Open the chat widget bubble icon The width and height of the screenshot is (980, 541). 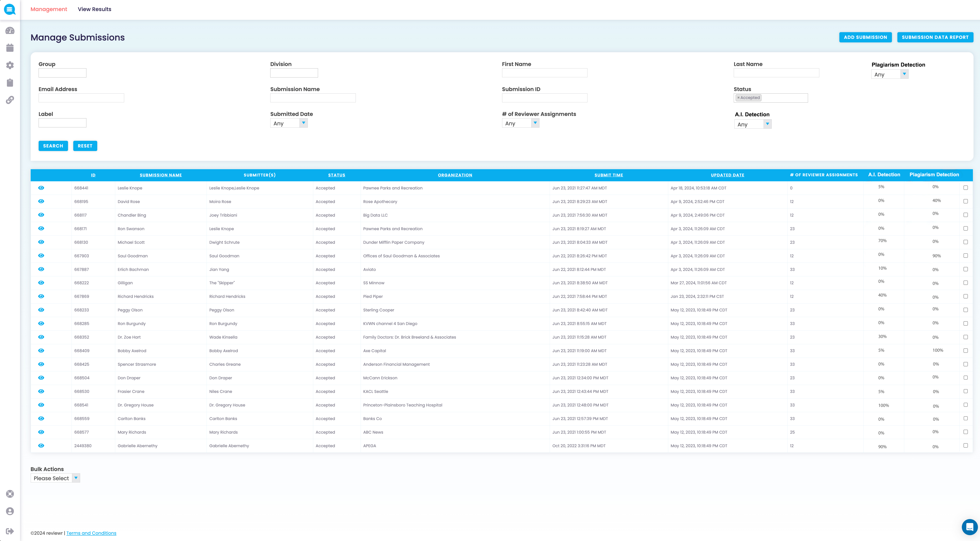[x=969, y=527]
